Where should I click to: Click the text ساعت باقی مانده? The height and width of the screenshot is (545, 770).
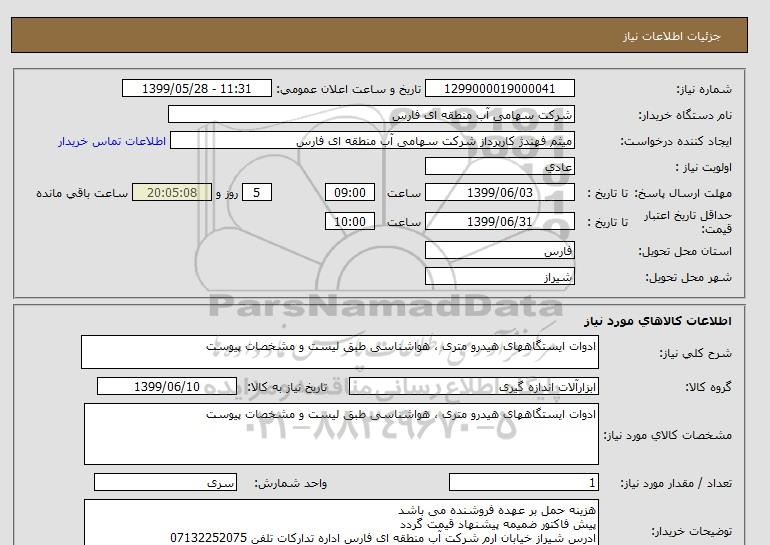point(82,193)
